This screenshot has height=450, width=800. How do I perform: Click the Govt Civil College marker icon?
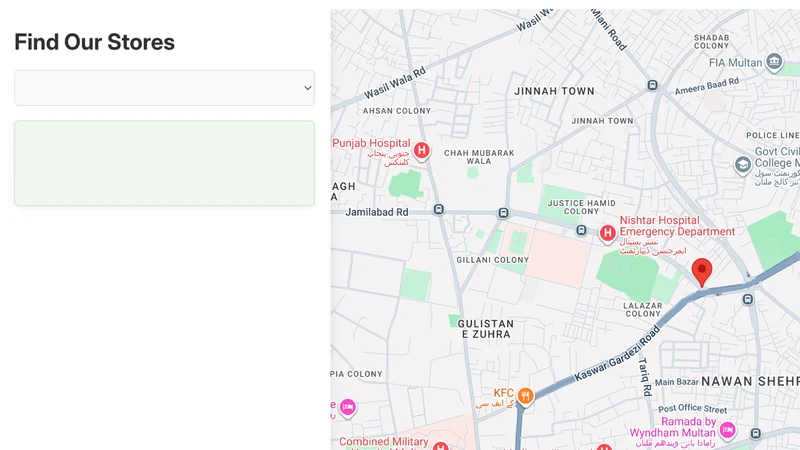743,165
